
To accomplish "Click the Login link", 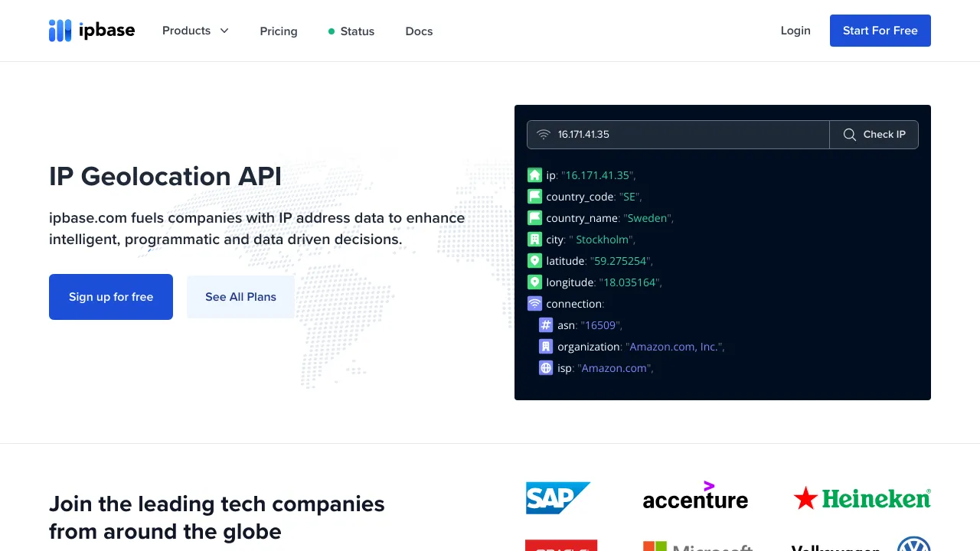I will [795, 31].
